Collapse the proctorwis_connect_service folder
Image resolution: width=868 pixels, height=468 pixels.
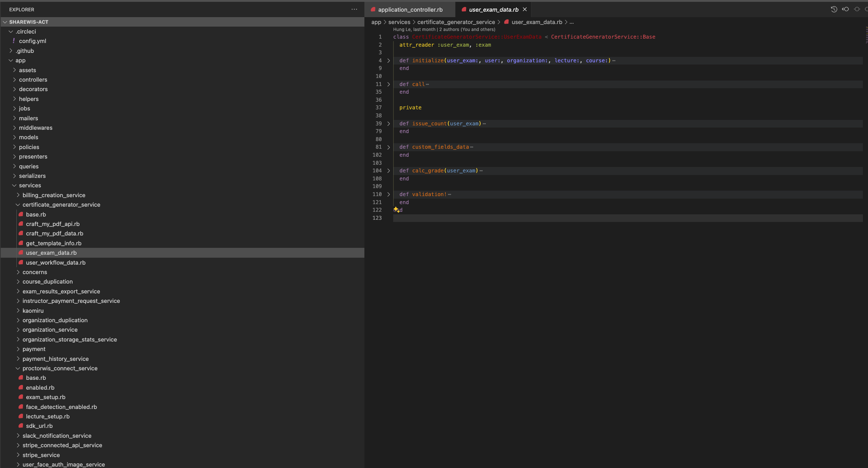[182, 368]
